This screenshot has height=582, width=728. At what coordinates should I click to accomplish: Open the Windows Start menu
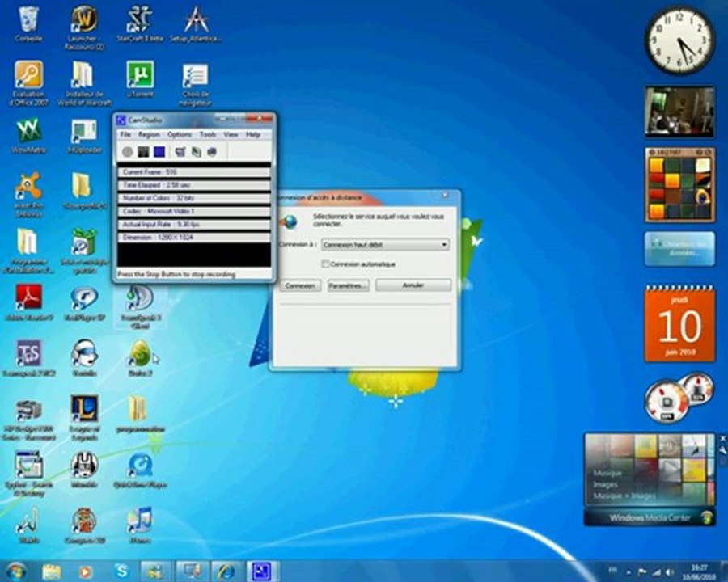(x=17, y=571)
